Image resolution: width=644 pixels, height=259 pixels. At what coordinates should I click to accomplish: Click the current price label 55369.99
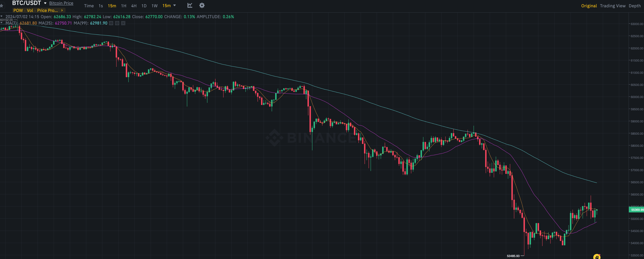click(x=637, y=210)
